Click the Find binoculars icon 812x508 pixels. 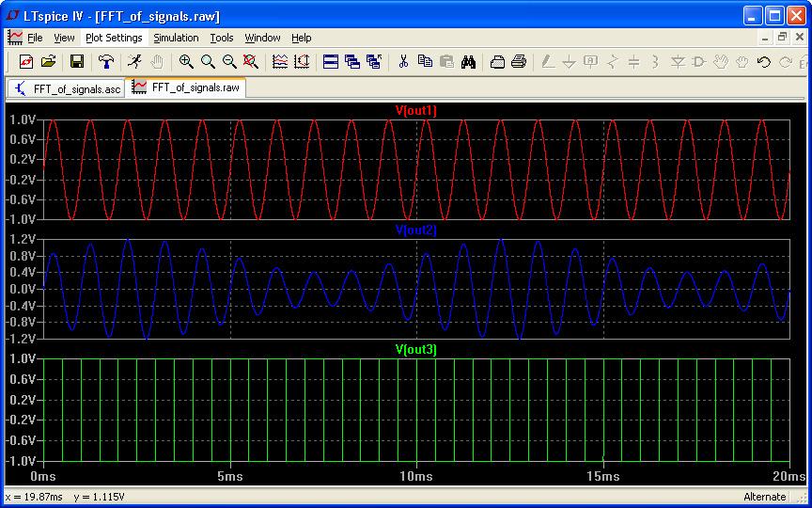[468, 62]
